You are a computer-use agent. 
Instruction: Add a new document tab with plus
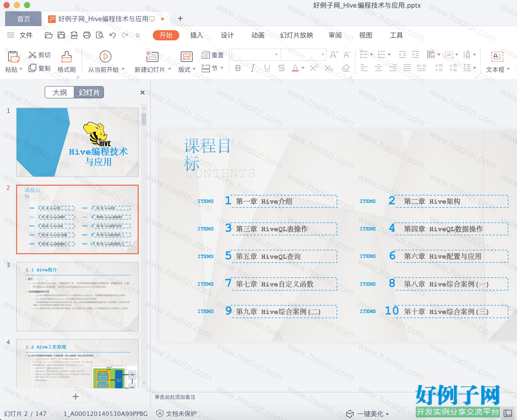(180, 18)
